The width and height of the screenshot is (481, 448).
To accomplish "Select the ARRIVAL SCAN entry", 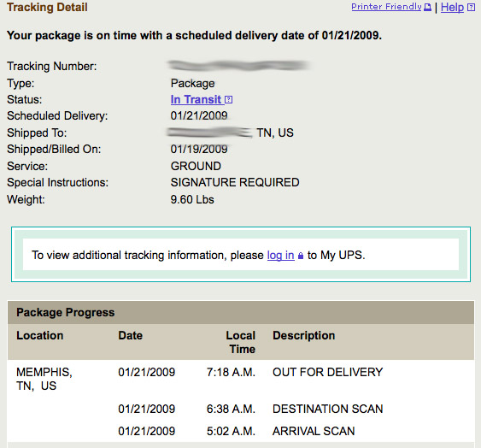I will [314, 431].
